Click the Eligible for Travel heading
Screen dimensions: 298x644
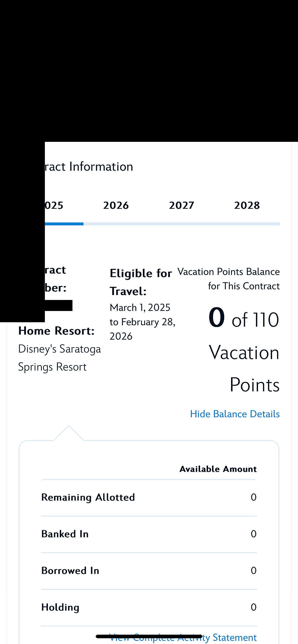pyautogui.click(x=141, y=282)
